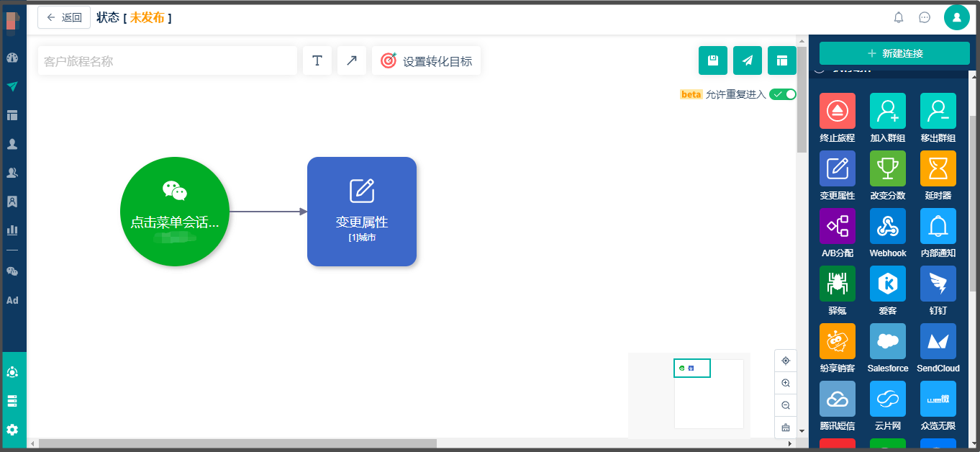Screen dimensions: 980x452
Task: Click the 新建连接 button
Action: coord(894,53)
